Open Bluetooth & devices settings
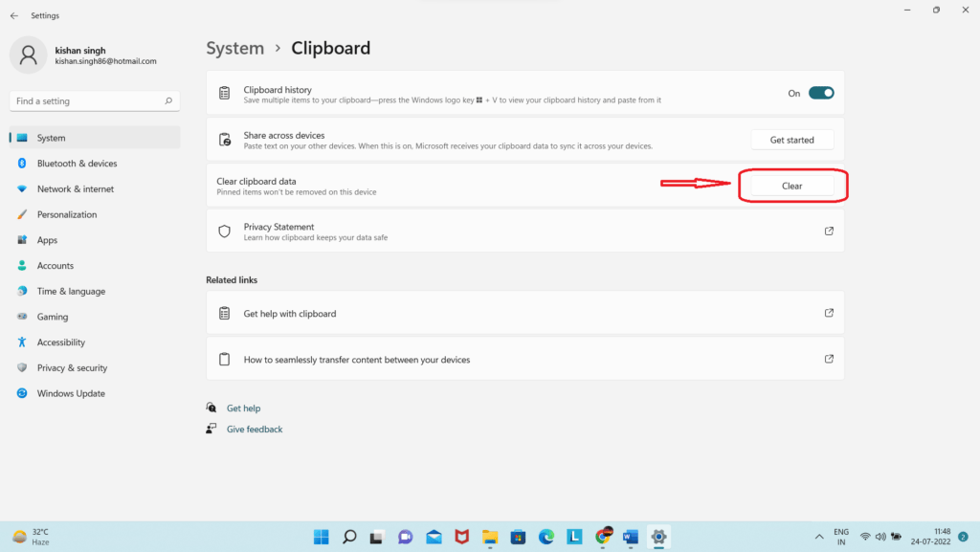The width and height of the screenshot is (980, 552). tap(95, 164)
